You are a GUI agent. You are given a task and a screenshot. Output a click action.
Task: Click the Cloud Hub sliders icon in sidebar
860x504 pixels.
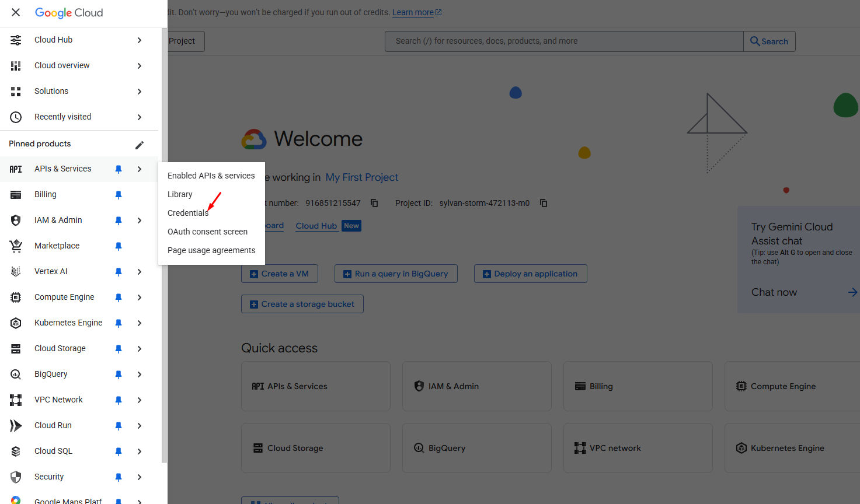16,40
